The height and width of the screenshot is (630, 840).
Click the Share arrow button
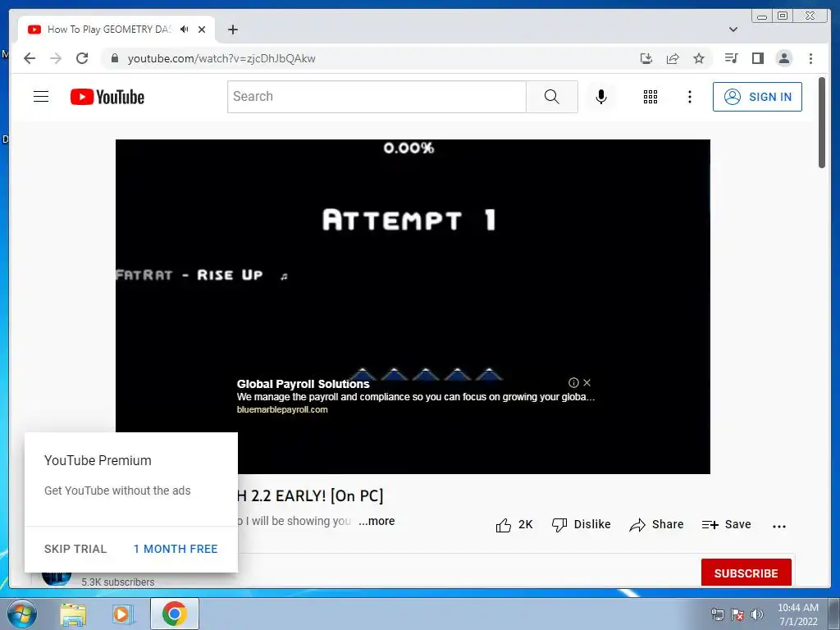coord(656,524)
